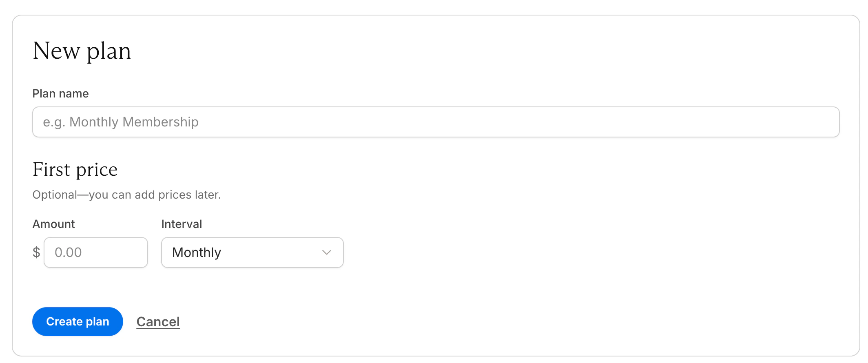The width and height of the screenshot is (868, 363).
Task: Click the Interval label
Action: [181, 224]
